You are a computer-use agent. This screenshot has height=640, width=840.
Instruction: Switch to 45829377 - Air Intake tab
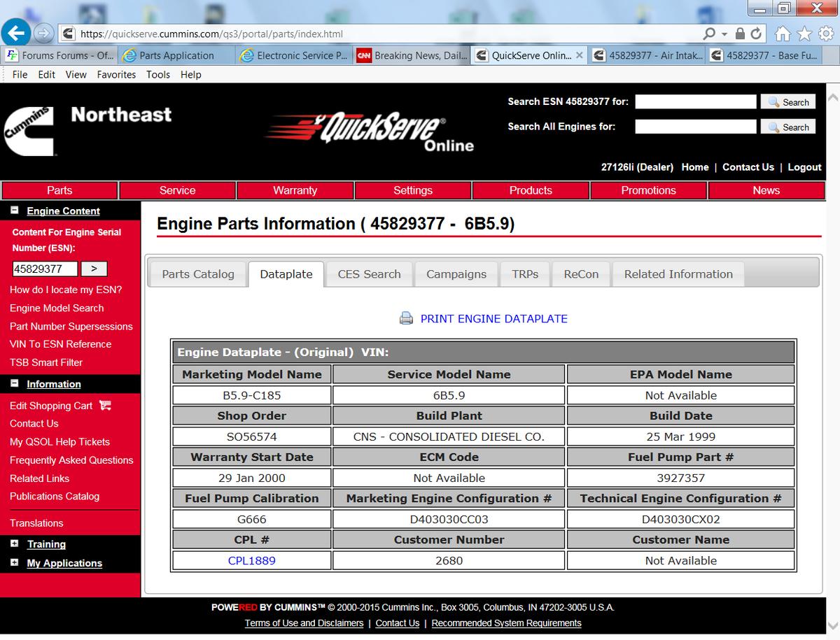[647, 55]
